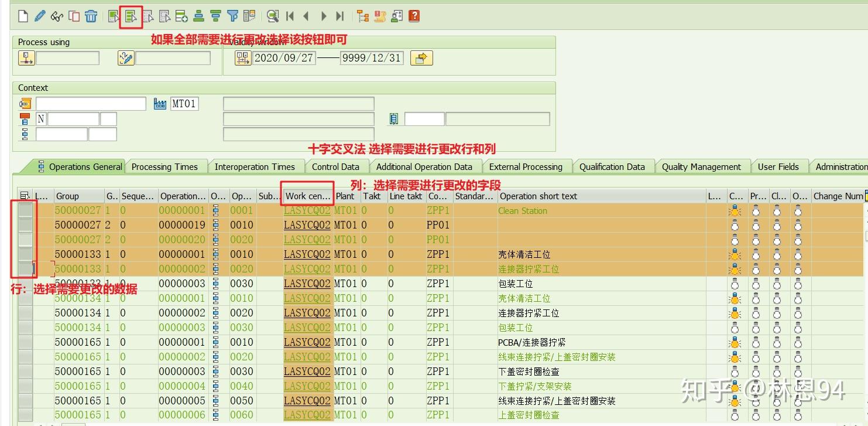Screen dimensions: 868x426
Task: Open search using the magnifying glass icon
Action: 272,16
